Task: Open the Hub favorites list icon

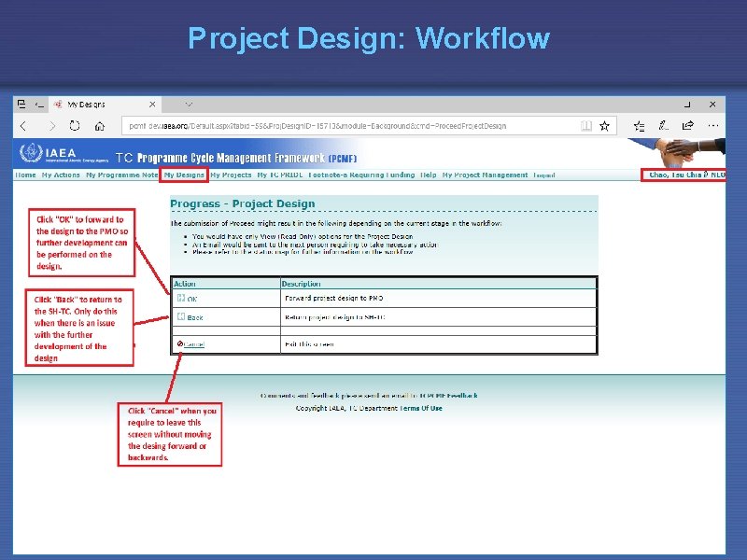Action: [641, 126]
